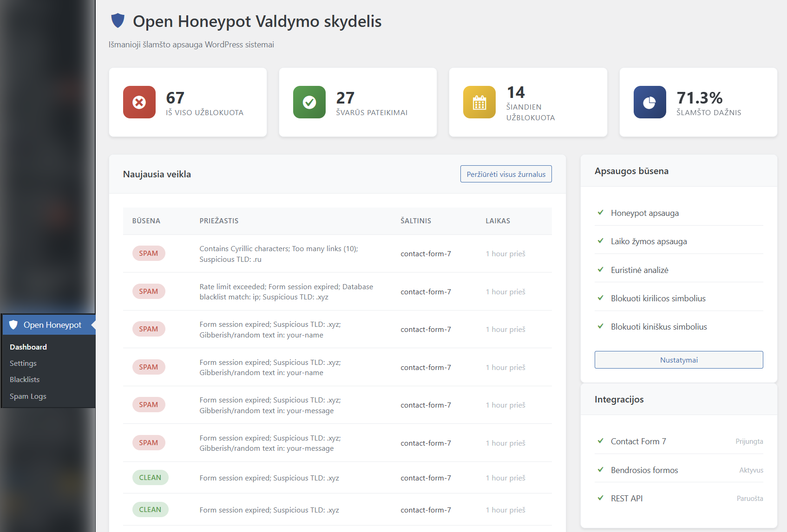Image resolution: width=787 pixels, height=532 pixels.
Task: Click the Honeypot apsauga checkmark
Action: pyautogui.click(x=600, y=213)
